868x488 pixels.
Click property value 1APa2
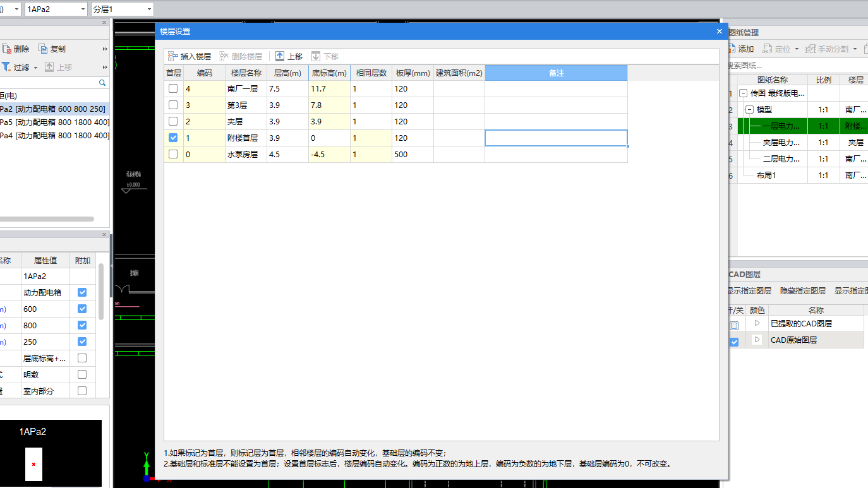(45, 276)
